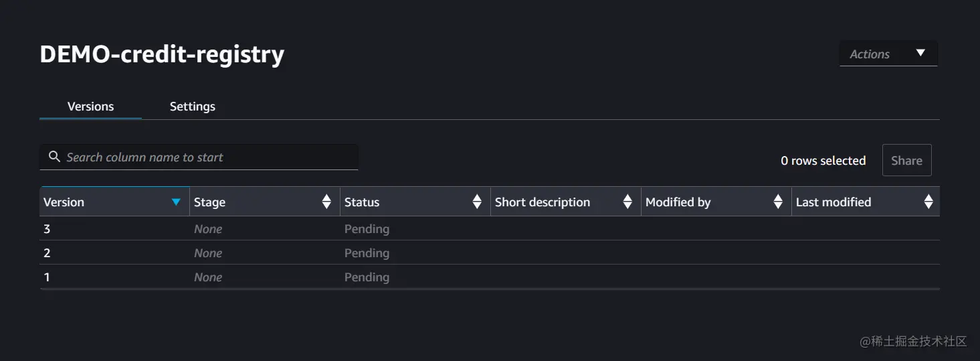This screenshot has height=361, width=980.
Task: Click the Last modified header label
Action: tap(834, 202)
